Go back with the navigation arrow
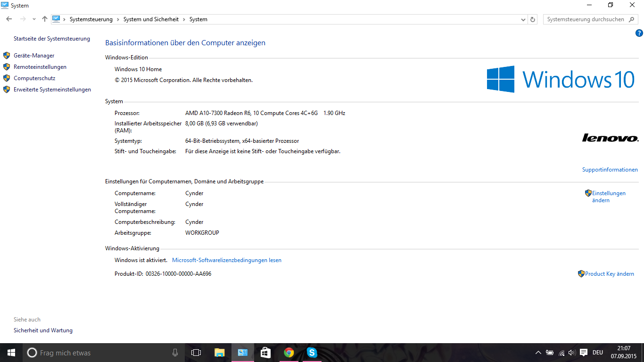Image resolution: width=644 pixels, height=362 pixels. 9,19
